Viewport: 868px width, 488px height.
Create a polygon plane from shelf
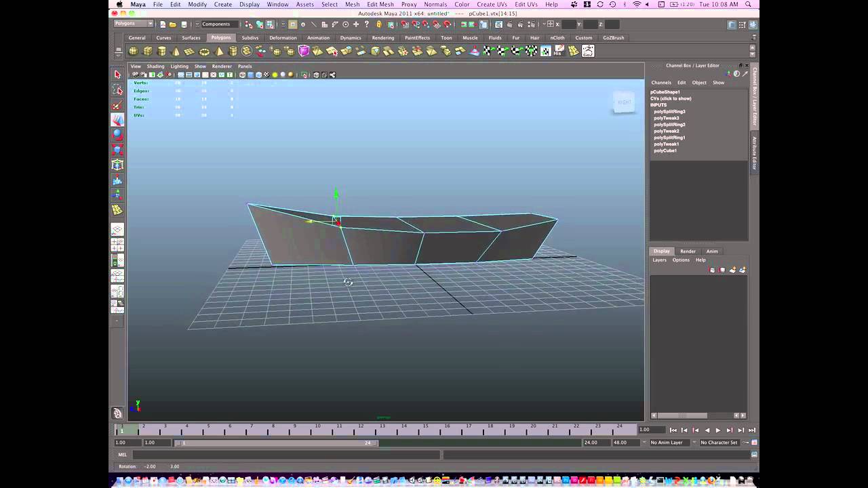click(190, 51)
